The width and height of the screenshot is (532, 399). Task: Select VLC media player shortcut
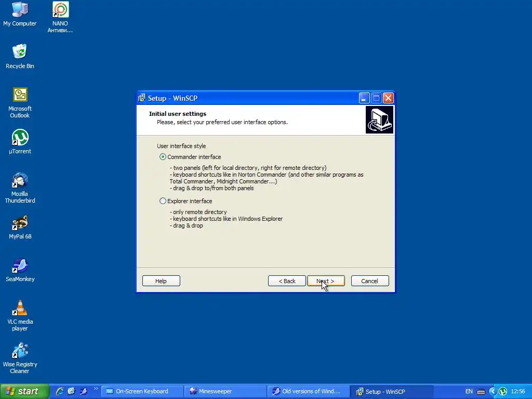[20, 315]
